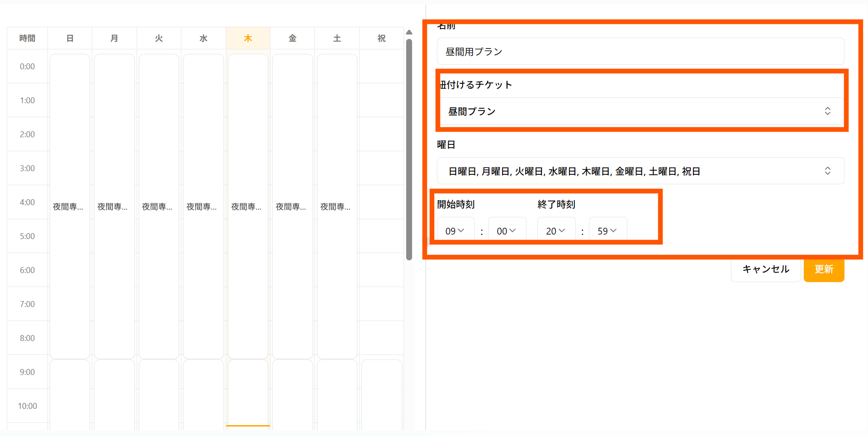Viewport: 868px width, 436px height.
Task: Select the 夜間専 block in Thursday column
Action: point(248,206)
